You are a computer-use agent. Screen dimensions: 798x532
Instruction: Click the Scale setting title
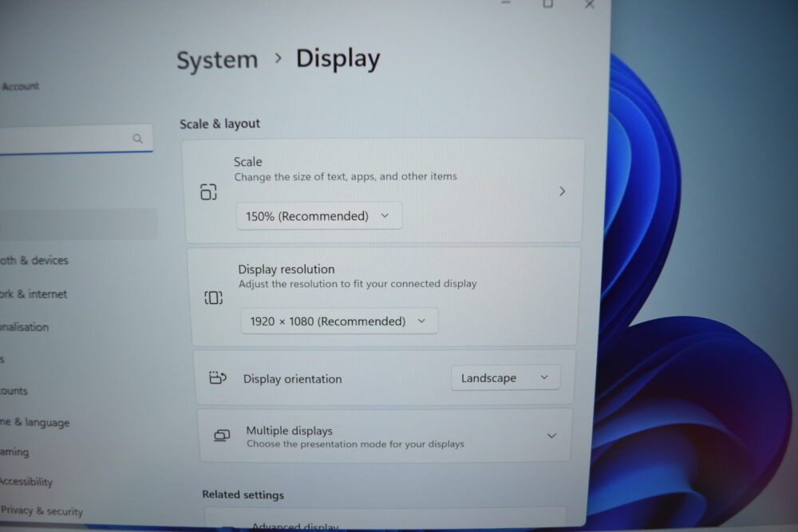[x=248, y=162]
